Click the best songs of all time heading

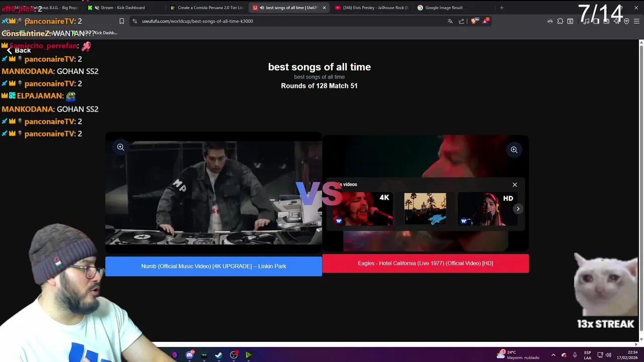click(319, 67)
